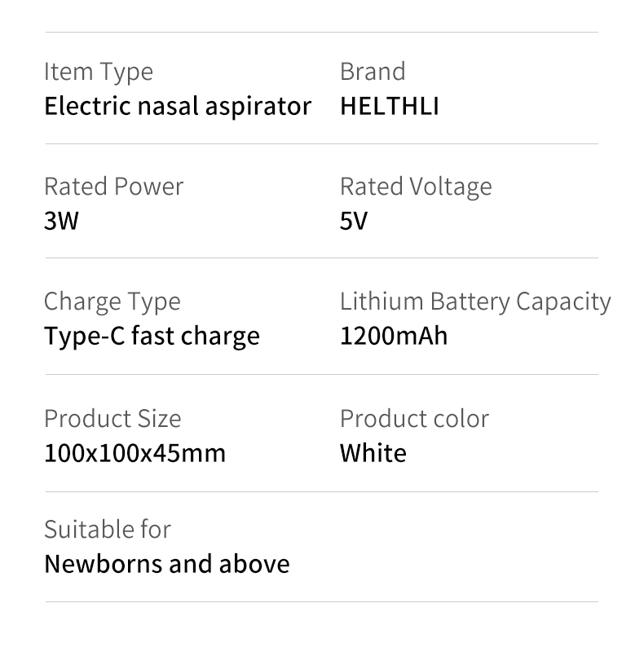Select the Electric nasal aspirator text
This screenshot has width=644, height=656.
tap(178, 106)
